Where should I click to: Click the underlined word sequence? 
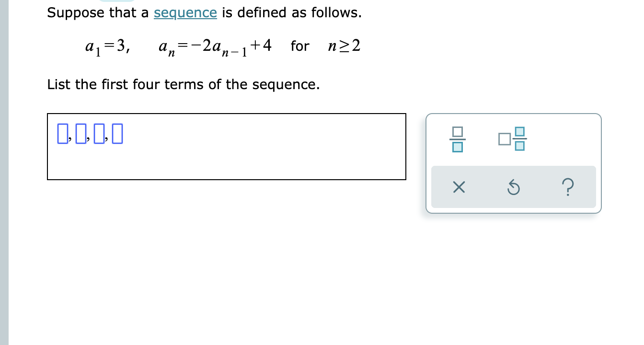[x=185, y=12]
